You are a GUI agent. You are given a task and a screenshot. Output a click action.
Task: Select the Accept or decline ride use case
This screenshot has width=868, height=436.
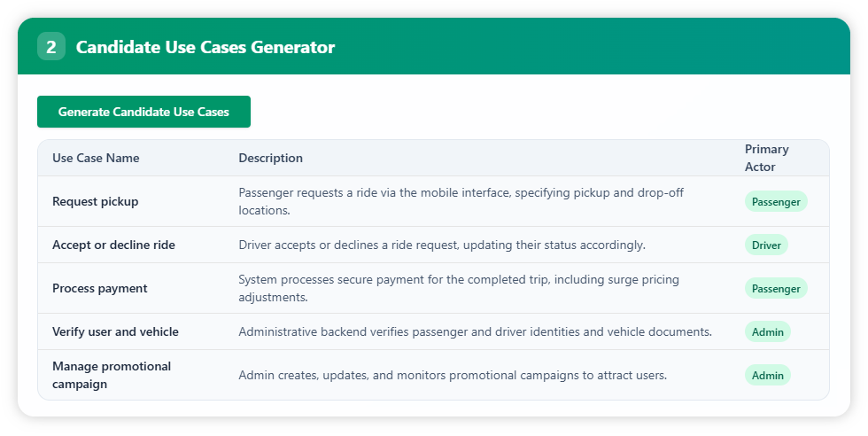pos(113,245)
